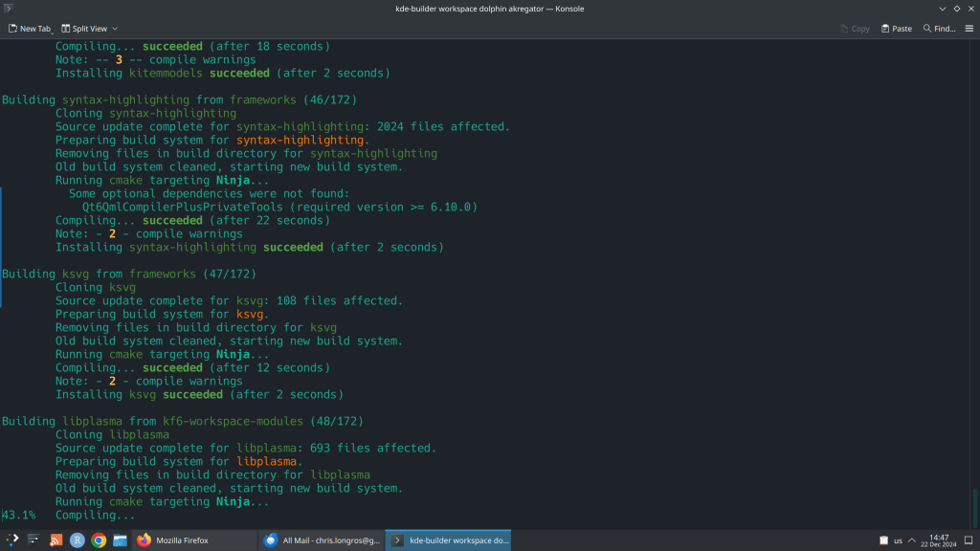Open the RStudio launcher in taskbar
Screen dimensions: 980x551
pyautogui.click(x=78, y=540)
